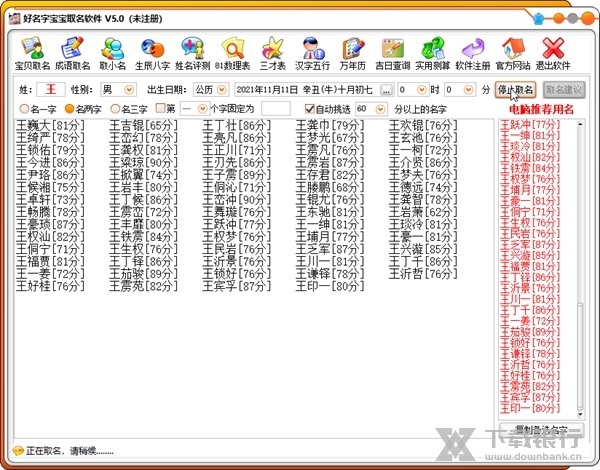Open the 取小名 tool

tap(112, 54)
